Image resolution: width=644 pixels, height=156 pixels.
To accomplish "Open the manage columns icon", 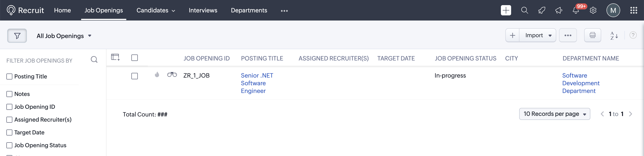I will tap(115, 57).
